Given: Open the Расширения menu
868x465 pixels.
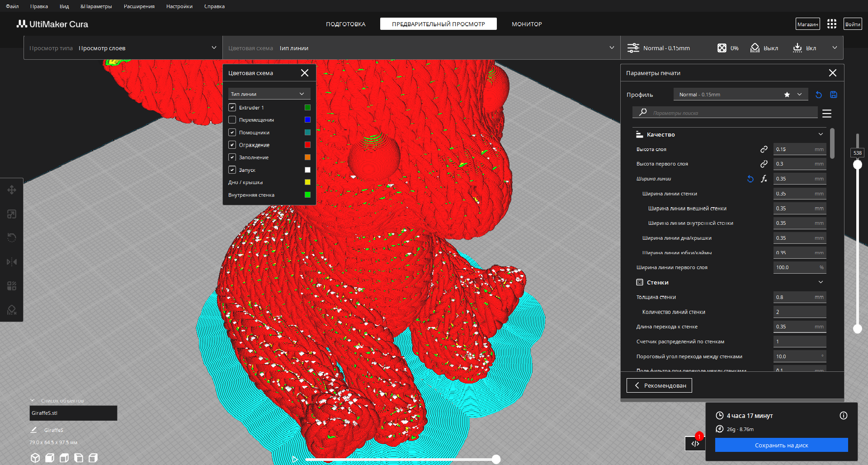Looking at the screenshot, I should coord(139,6).
